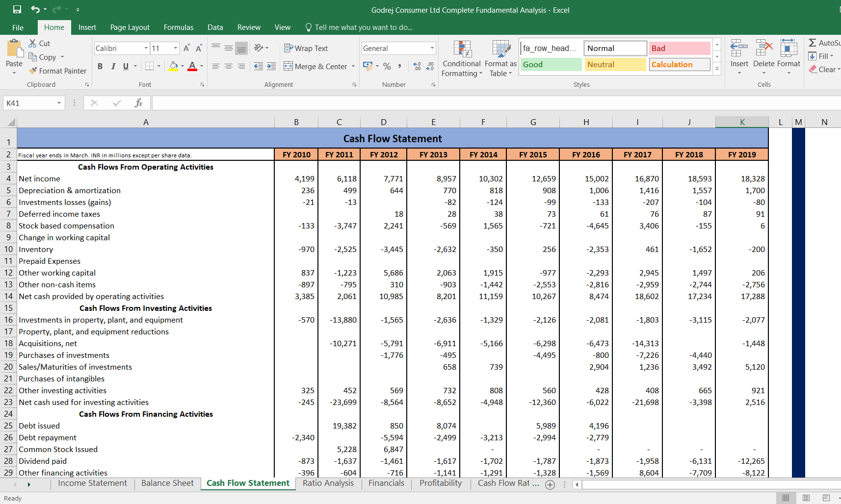The height and width of the screenshot is (504, 841).
Task: Cut the selected cells
Action: coord(39,43)
